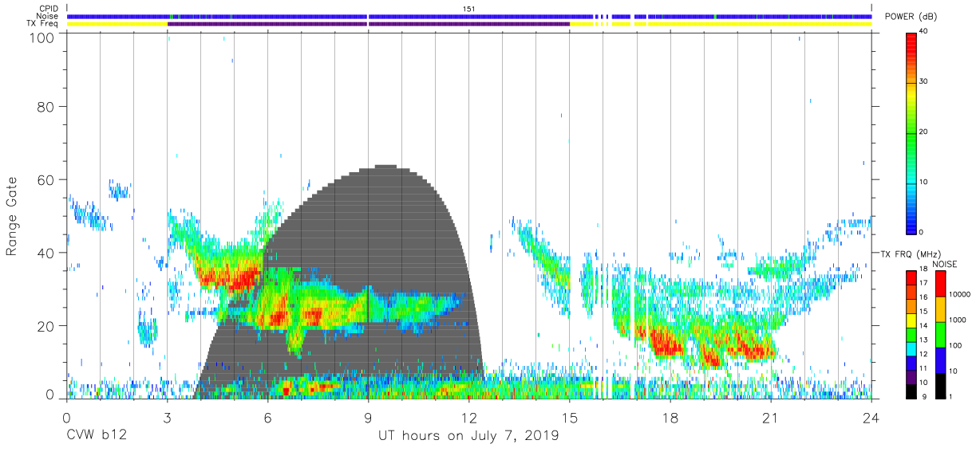Click the blue Noise bar above the plot
The width and height of the screenshot is (980, 452).
[x=469, y=16]
